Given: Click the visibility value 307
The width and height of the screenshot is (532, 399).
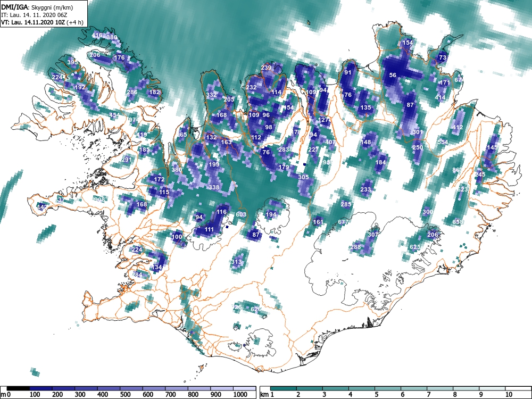Looking at the screenshot, I should point(373,235).
